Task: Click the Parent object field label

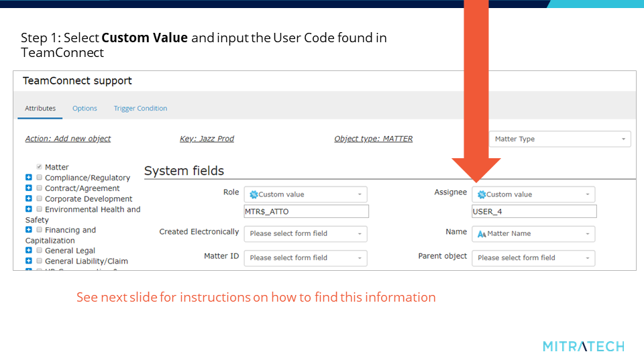Action: (442, 256)
